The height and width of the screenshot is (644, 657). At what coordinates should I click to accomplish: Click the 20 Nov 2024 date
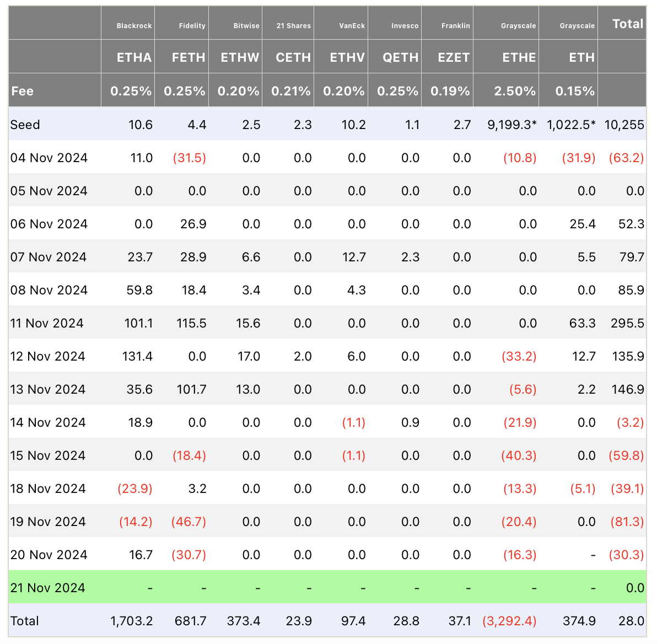tap(49, 555)
